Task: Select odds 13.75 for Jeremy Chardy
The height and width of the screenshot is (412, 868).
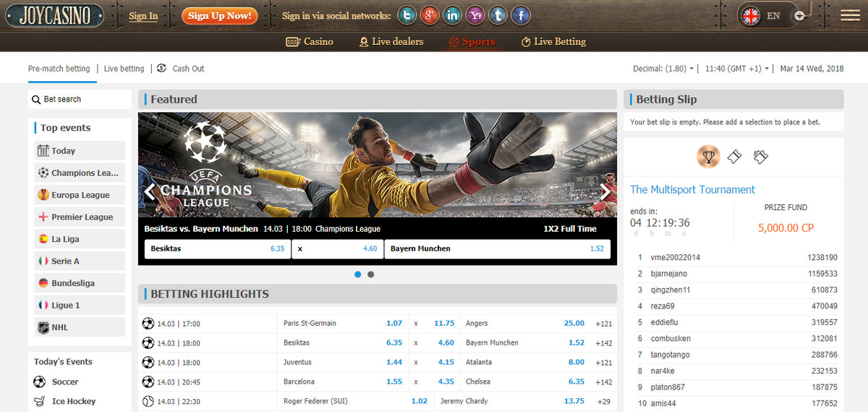Action: click(574, 402)
